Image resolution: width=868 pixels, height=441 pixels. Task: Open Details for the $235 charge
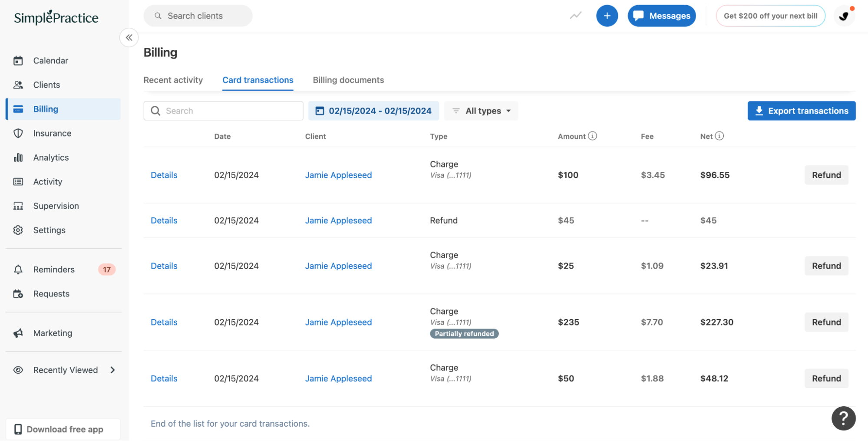click(164, 323)
